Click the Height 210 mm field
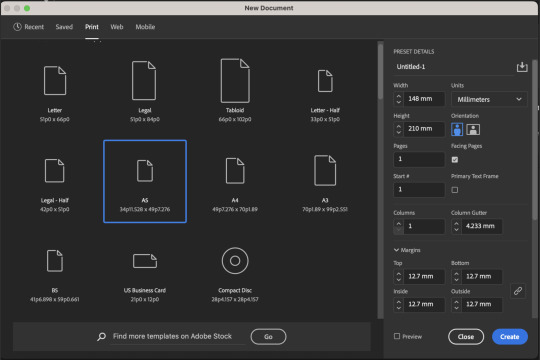Viewport: 540px width, 360px height. 424,129
